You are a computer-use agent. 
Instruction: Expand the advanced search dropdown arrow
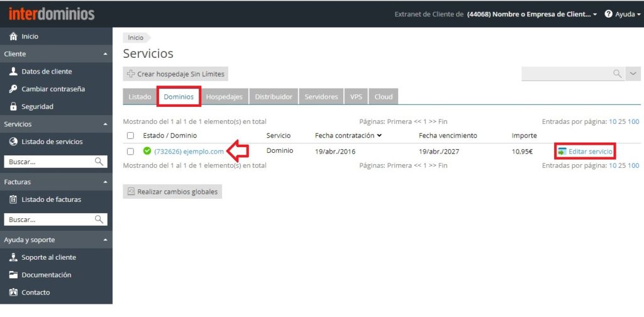[633, 74]
